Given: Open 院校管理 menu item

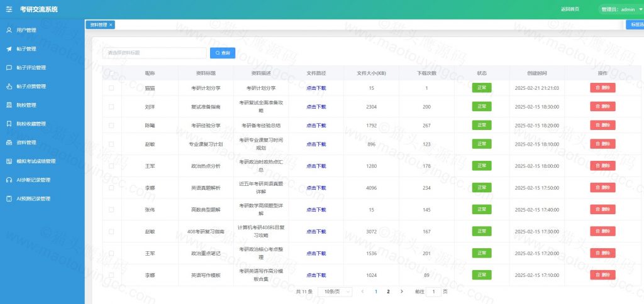Looking at the screenshot, I should point(42,105).
